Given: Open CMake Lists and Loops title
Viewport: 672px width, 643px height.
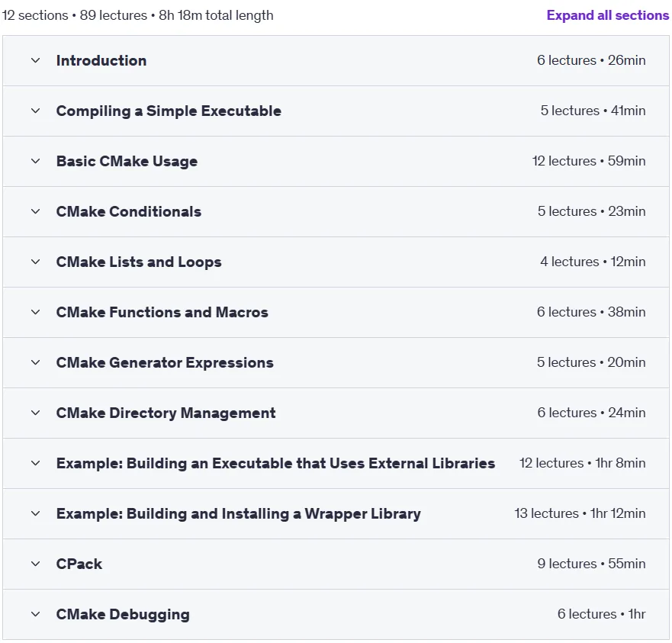Looking at the screenshot, I should pos(139,262).
